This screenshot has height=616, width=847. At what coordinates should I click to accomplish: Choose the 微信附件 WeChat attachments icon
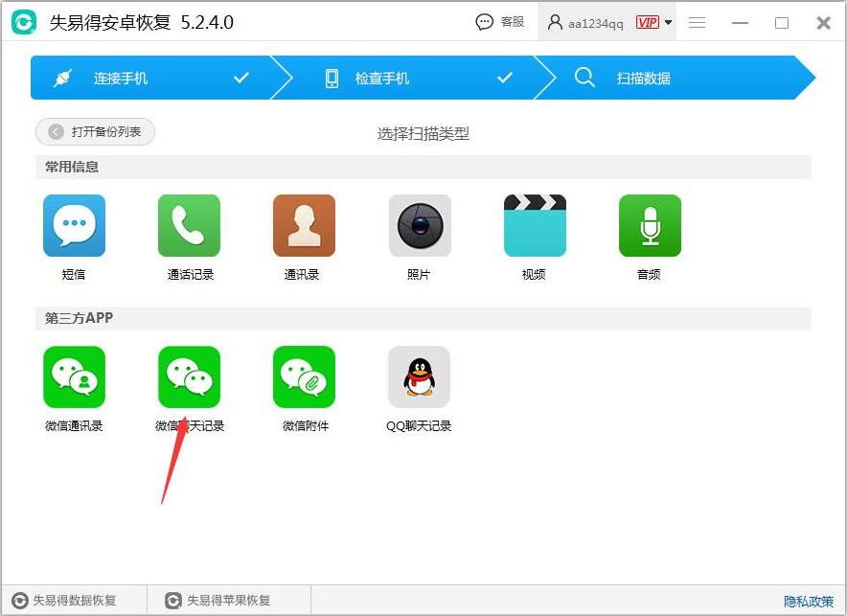point(304,376)
